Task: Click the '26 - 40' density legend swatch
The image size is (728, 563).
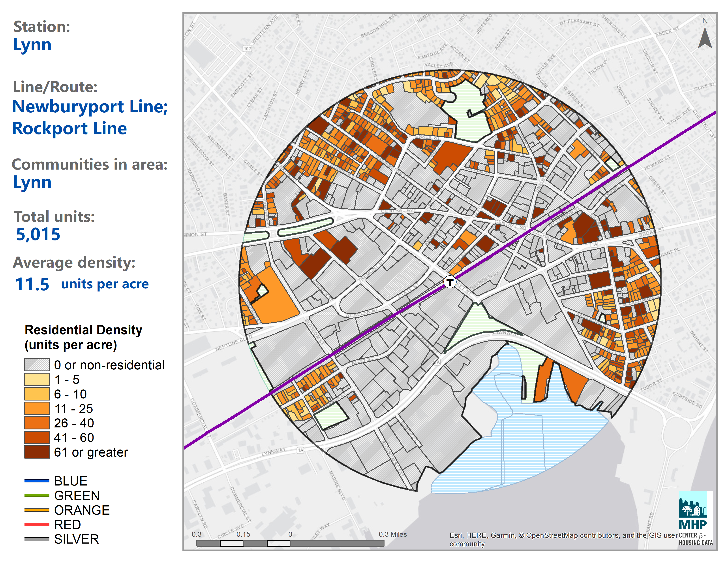Action: click(x=37, y=423)
